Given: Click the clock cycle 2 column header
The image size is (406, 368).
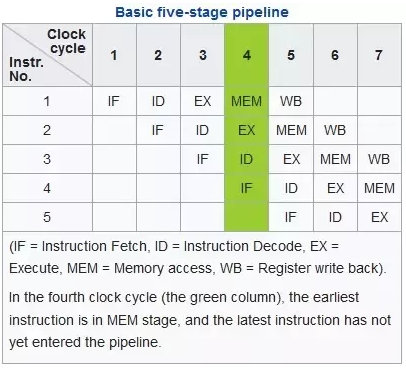Looking at the screenshot, I should 158,55.
